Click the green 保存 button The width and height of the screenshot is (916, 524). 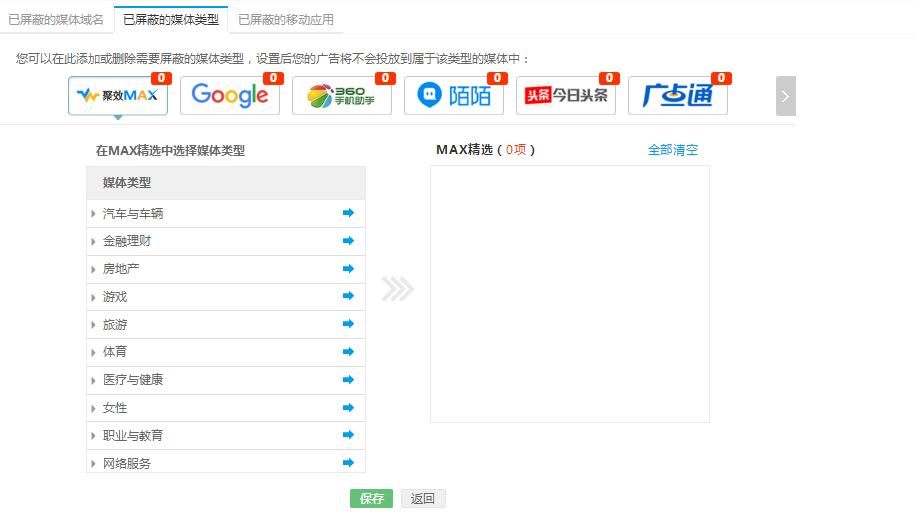coord(371,498)
